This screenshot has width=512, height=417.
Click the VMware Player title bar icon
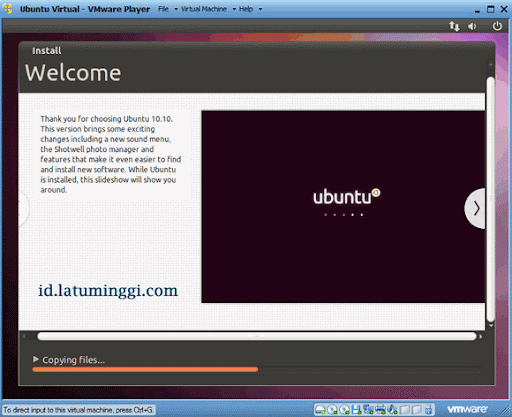[8, 9]
